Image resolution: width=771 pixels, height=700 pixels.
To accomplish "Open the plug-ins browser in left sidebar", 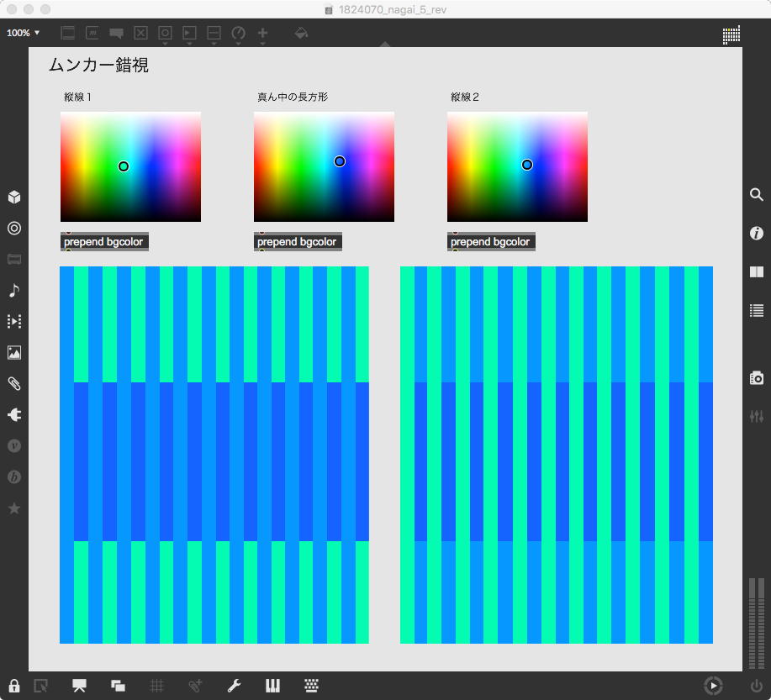I will 14,415.
